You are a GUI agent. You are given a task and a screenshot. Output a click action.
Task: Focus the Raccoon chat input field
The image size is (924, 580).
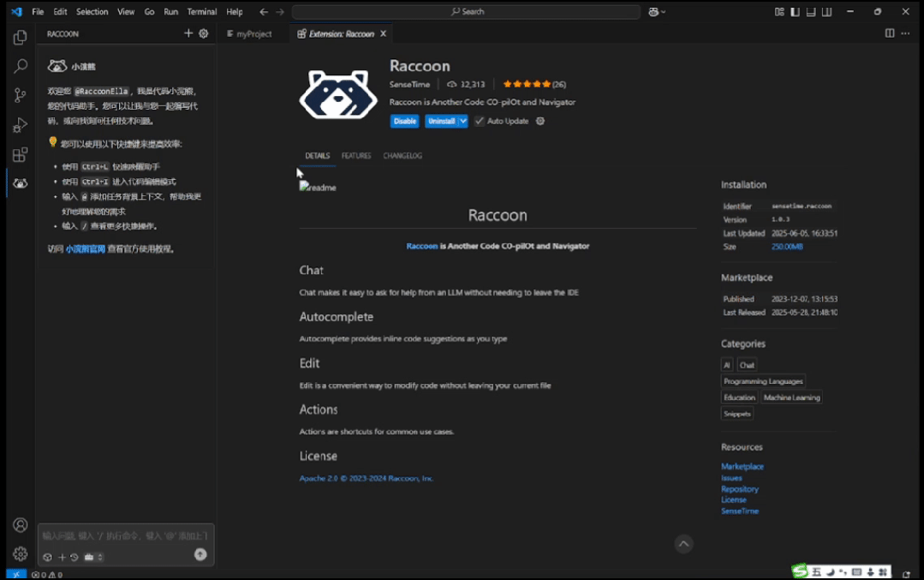coord(126,535)
